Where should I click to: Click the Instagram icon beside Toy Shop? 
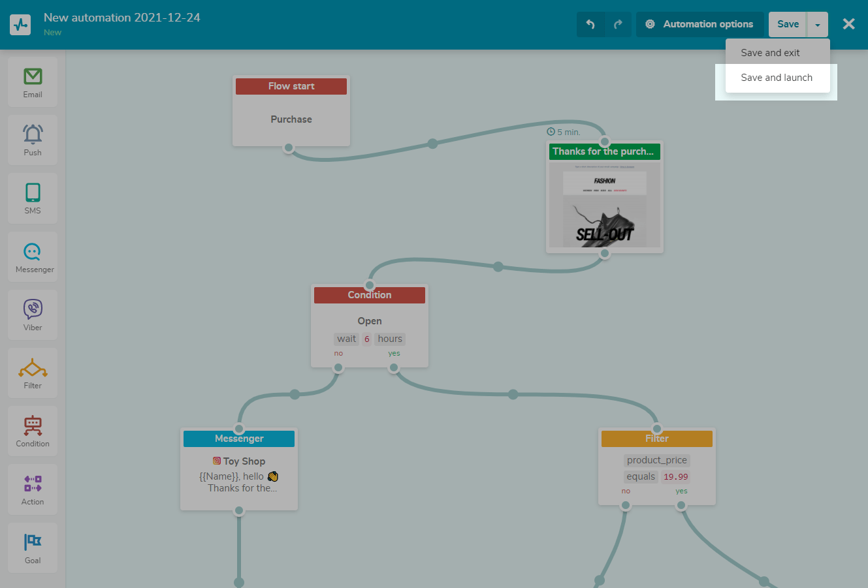pos(217,461)
